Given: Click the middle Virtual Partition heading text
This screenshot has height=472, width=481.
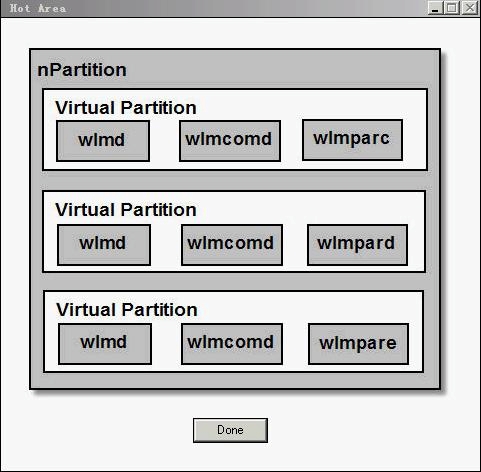Looking at the screenshot, I should point(126,210).
